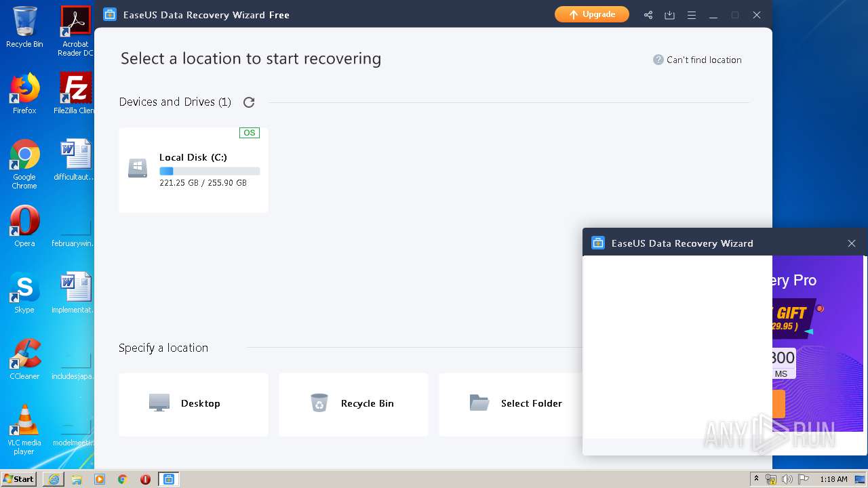Choose Desktop as recovery location

point(193,404)
